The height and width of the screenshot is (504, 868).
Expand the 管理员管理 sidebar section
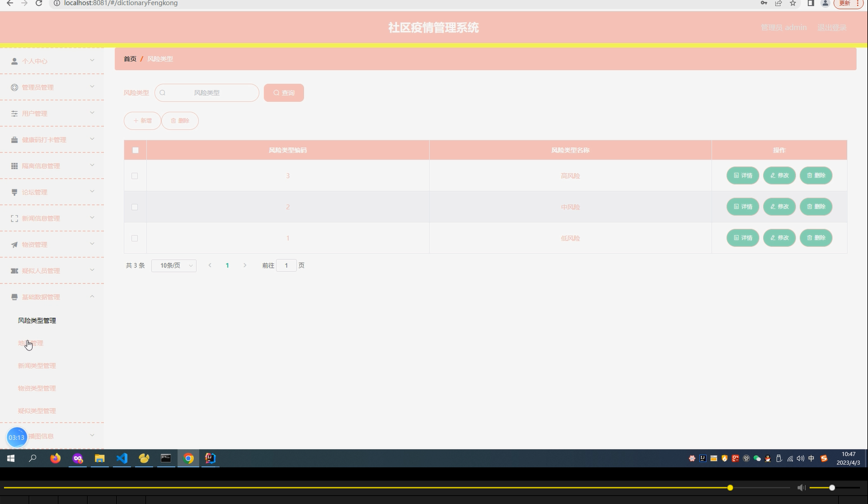click(x=52, y=87)
